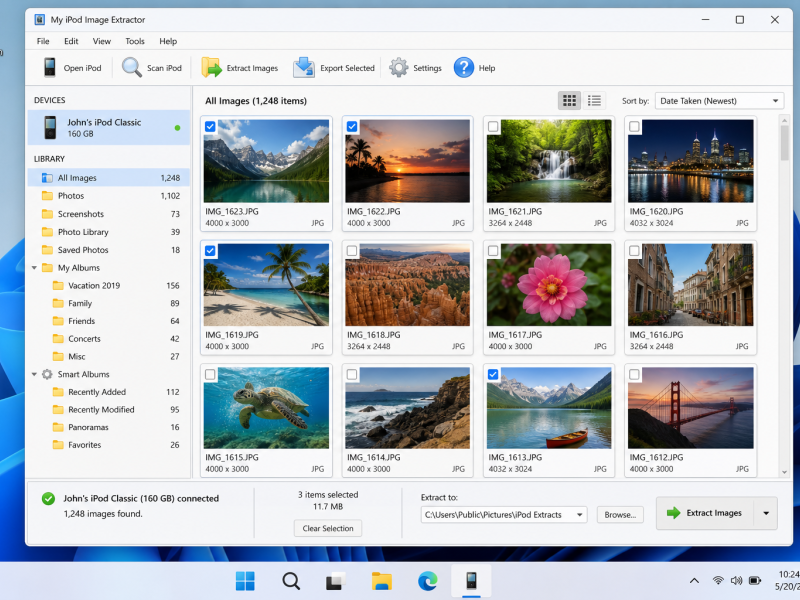800x600 pixels.
Task: Open the File menu
Action: 43,41
